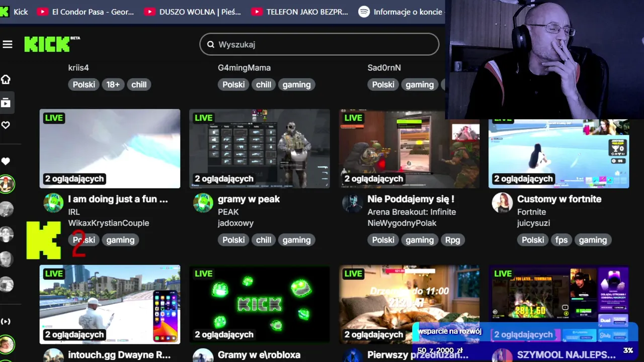Open the Browse icon in sidebar

pos(6,103)
